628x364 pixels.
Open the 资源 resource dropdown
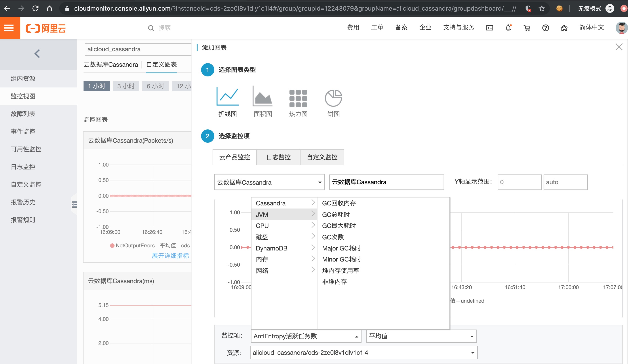363,353
